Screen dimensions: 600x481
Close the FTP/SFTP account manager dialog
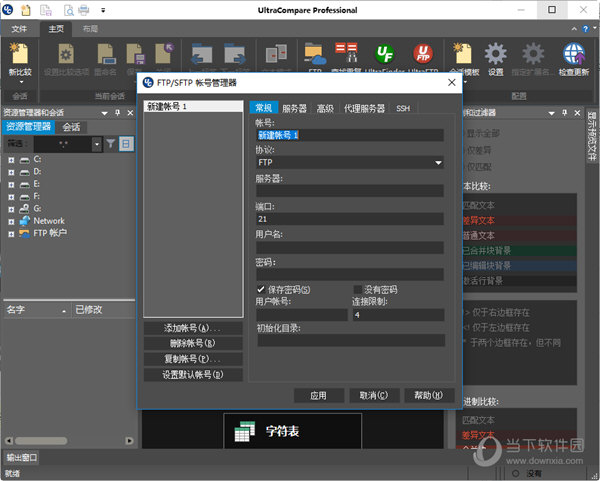452,82
